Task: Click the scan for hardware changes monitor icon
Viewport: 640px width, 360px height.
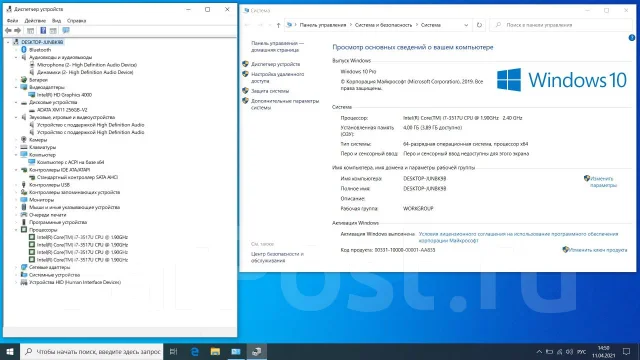Action: [x=66, y=31]
